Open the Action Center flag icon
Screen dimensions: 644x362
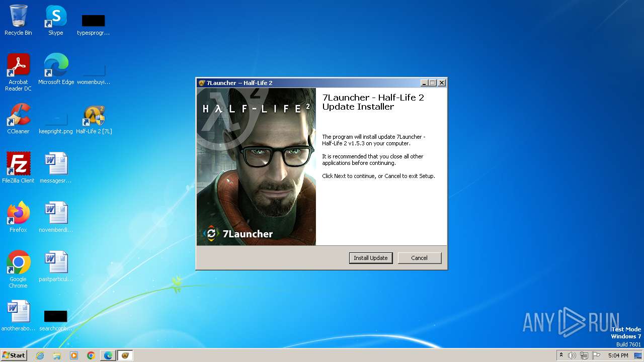[596, 355]
